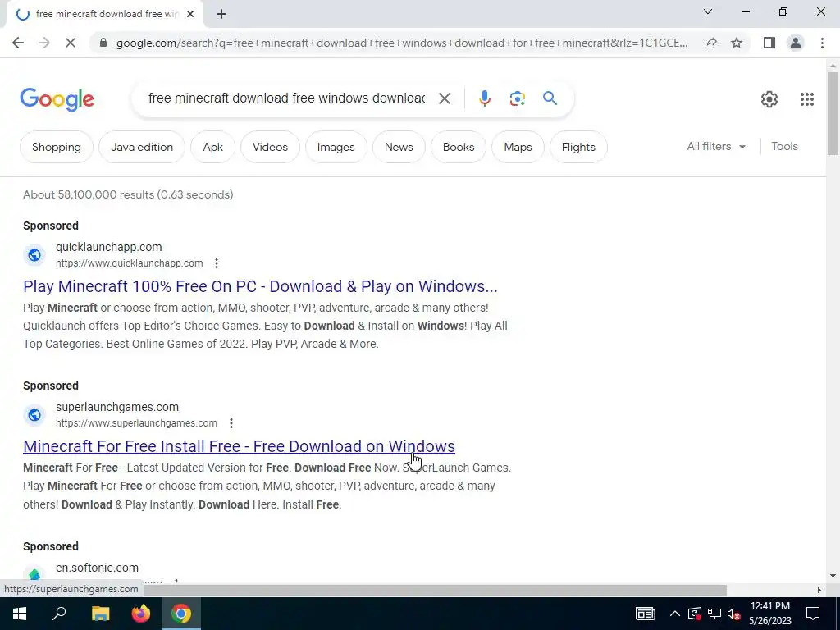Click the lock icon in the address bar
Image resolution: width=840 pixels, height=630 pixels.
[103, 43]
